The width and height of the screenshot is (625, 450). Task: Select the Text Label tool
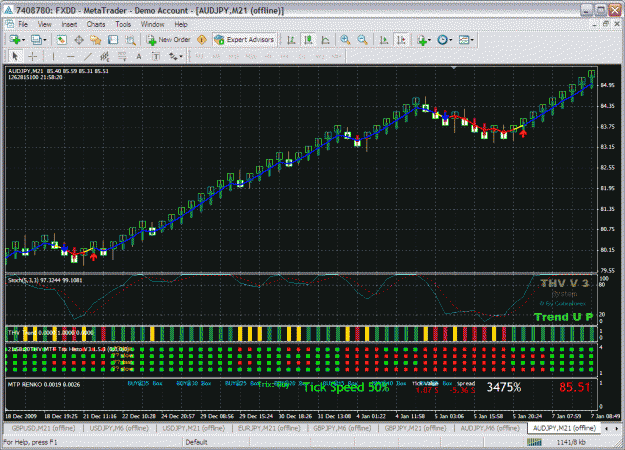click(156, 57)
